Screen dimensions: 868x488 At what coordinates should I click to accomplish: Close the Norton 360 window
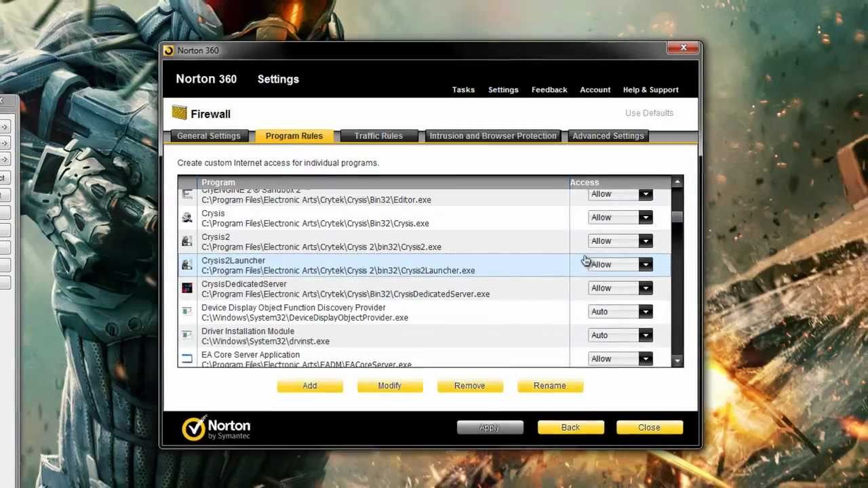pyautogui.click(x=683, y=48)
